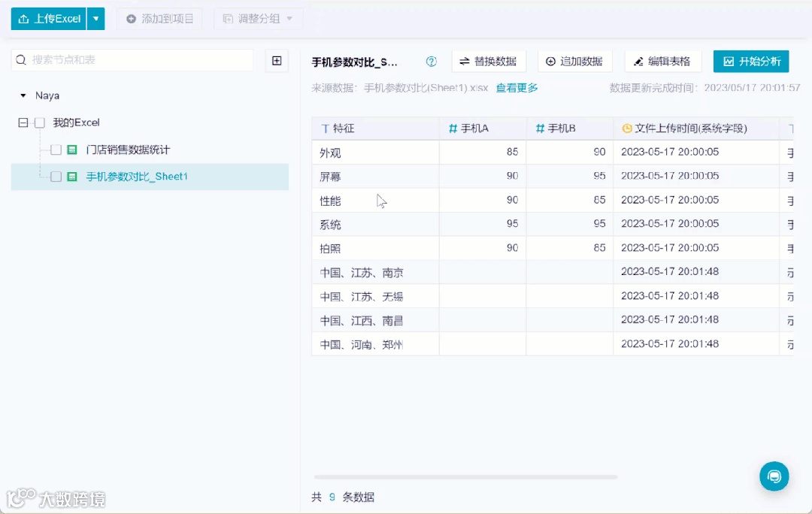Click the 追加数据 (append data) plus icon
The height and width of the screenshot is (514, 812).
552,61
